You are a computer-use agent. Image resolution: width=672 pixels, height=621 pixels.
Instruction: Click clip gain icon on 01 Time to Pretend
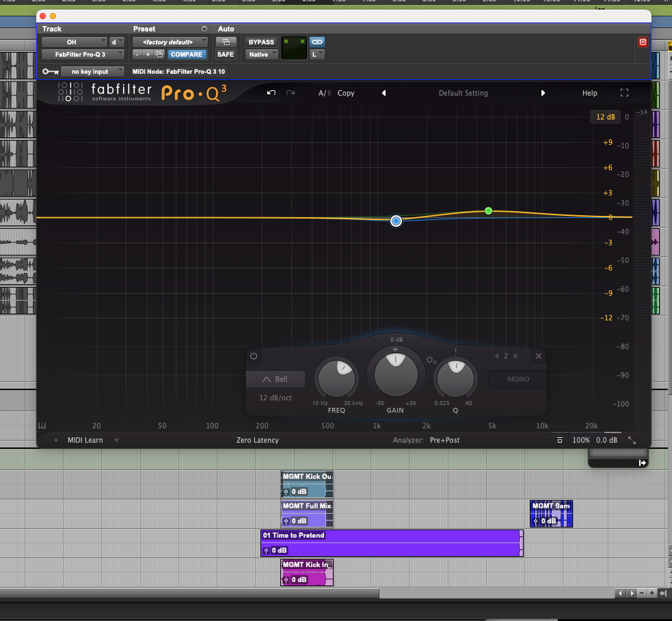tap(266, 551)
